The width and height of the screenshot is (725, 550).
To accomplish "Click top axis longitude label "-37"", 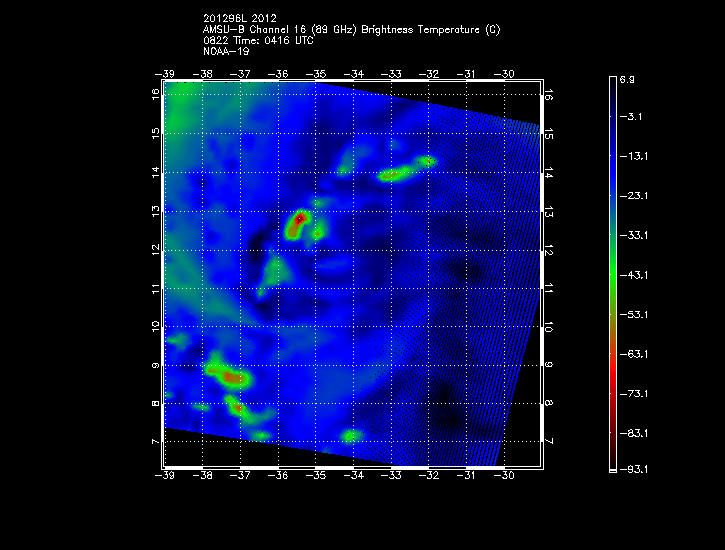I will [240, 74].
